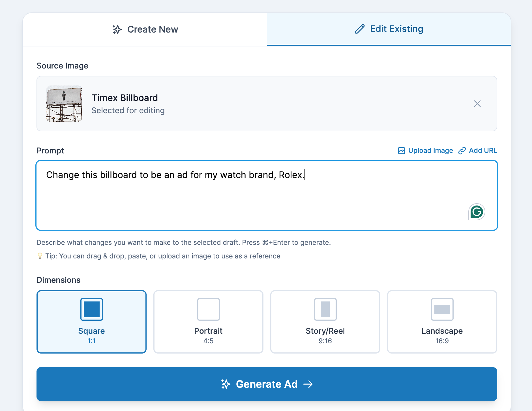Select Story/Reel 9:16 dimension
Image resolution: width=532 pixels, height=411 pixels.
(325, 322)
